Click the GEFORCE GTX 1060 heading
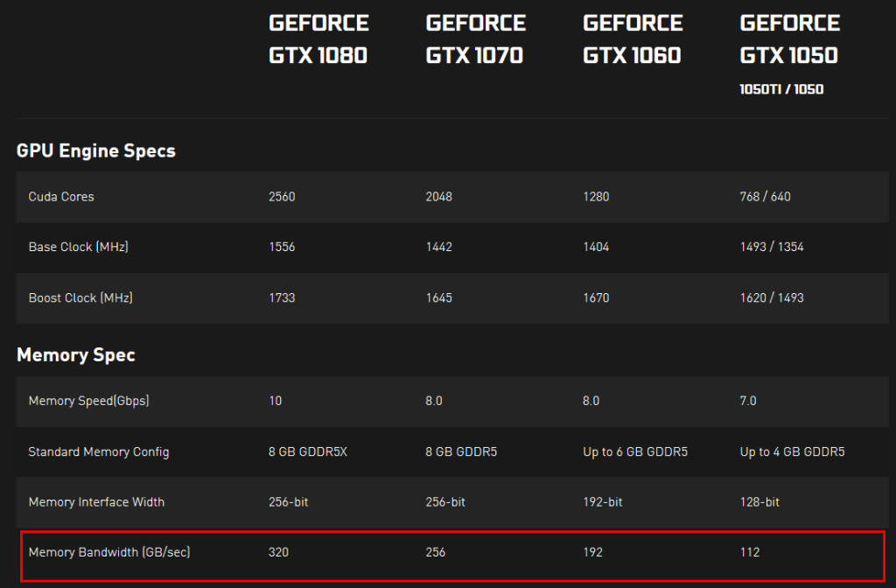Image resolution: width=896 pixels, height=588 pixels. coord(633,38)
